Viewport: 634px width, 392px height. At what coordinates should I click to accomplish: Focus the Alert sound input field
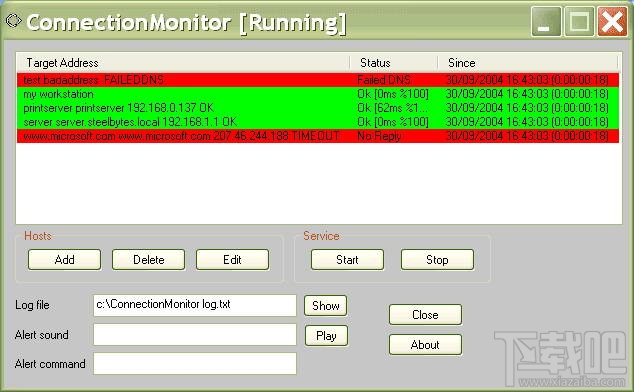pos(194,335)
